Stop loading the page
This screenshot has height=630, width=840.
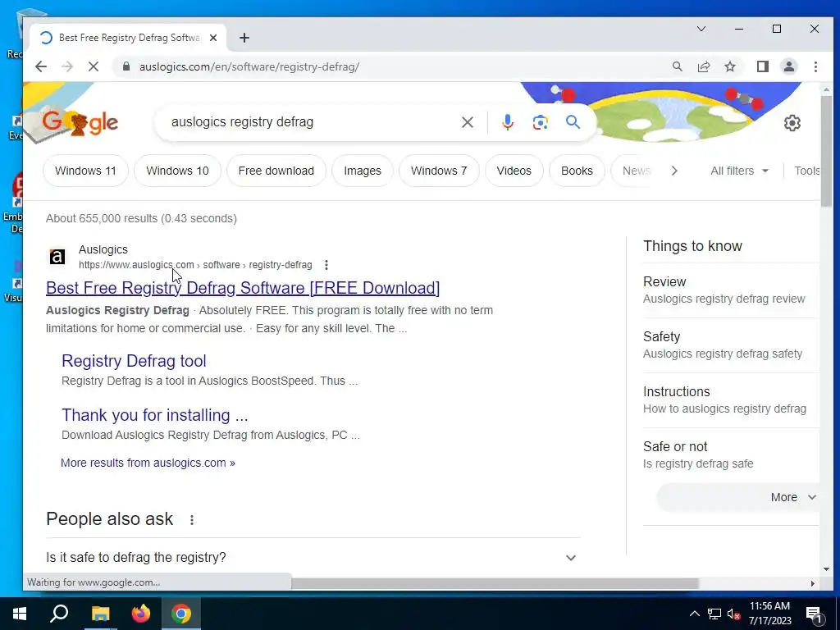tap(94, 66)
